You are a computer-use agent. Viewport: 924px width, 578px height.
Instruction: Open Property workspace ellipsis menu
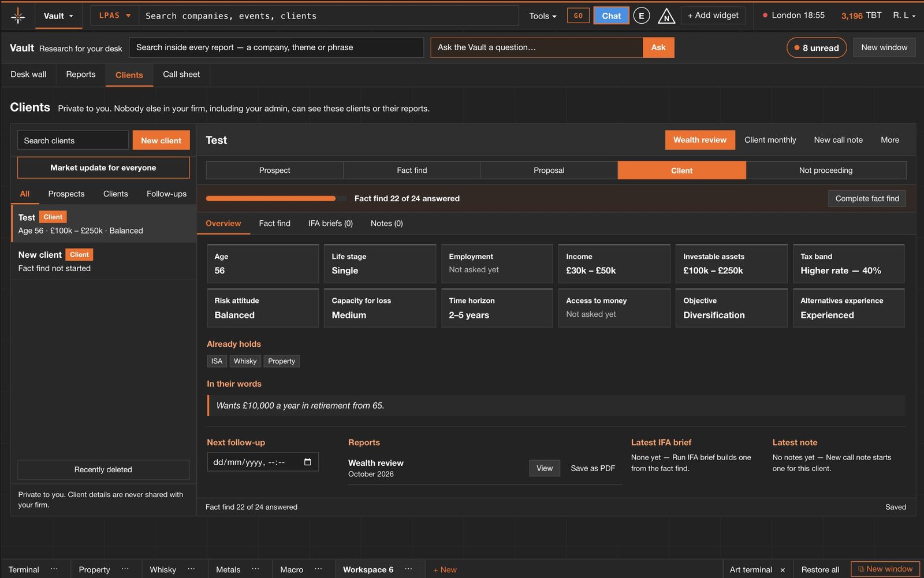[x=125, y=569]
